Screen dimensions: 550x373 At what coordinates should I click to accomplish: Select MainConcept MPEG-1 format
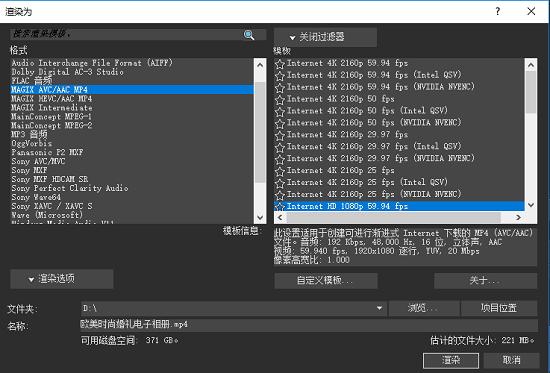click(132, 116)
